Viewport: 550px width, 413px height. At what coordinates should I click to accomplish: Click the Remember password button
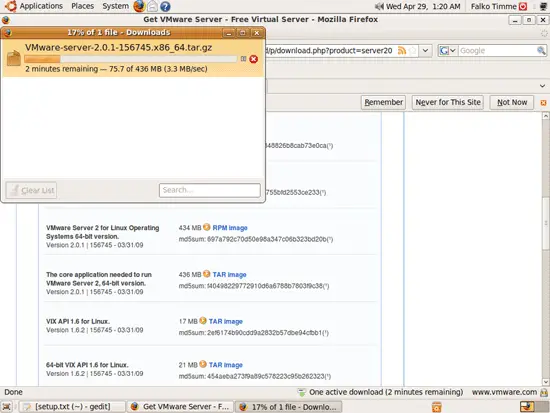pos(383,102)
